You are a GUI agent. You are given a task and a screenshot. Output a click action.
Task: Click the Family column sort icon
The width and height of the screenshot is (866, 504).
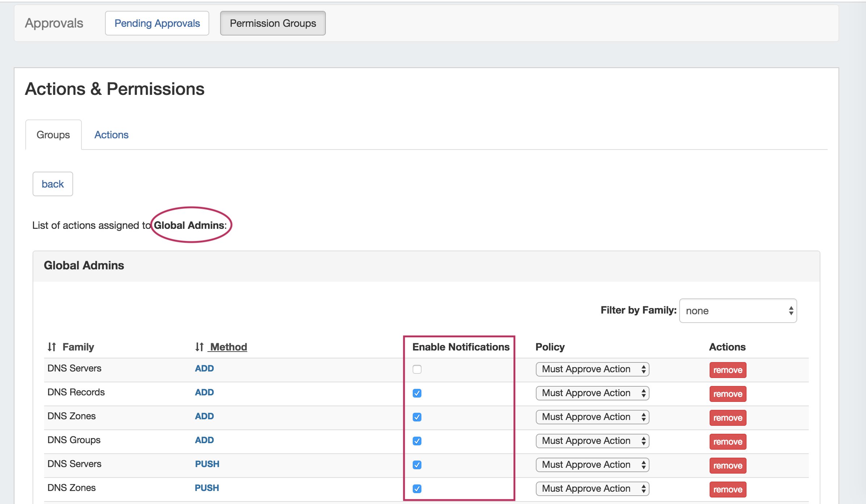(52, 347)
